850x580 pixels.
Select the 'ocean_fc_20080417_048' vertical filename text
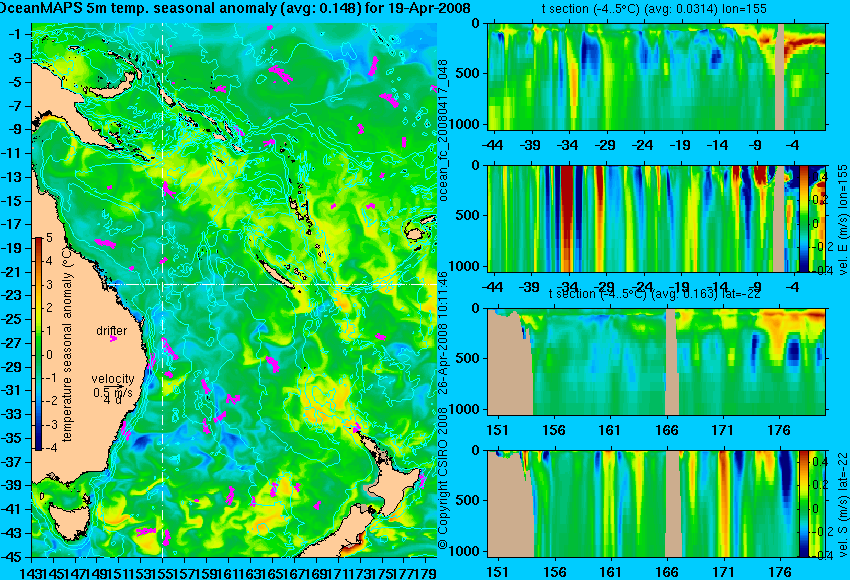tap(443, 131)
